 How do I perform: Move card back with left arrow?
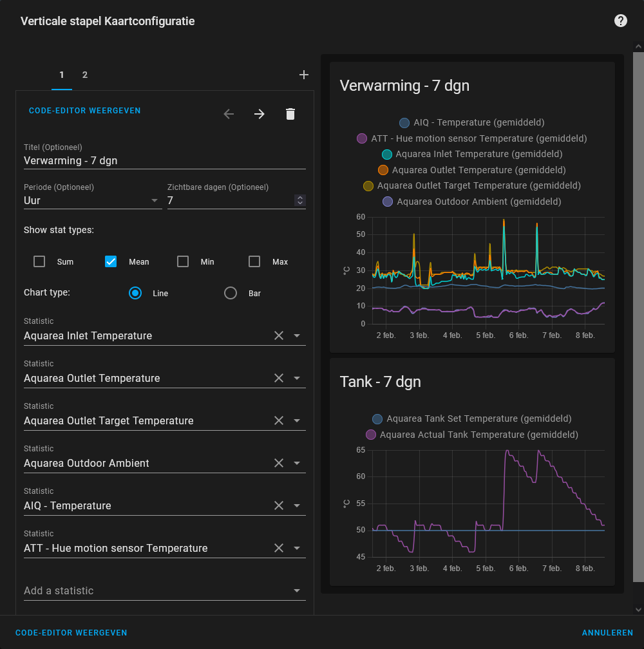(229, 114)
